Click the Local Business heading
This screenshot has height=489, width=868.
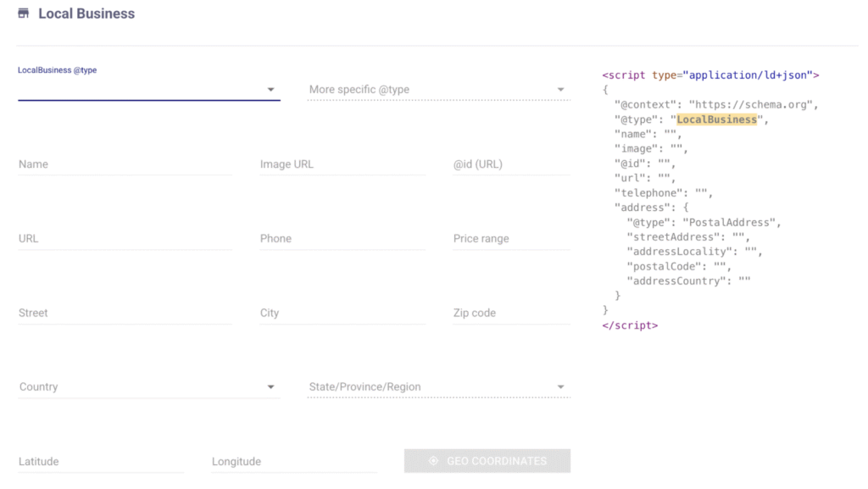coord(86,14)
